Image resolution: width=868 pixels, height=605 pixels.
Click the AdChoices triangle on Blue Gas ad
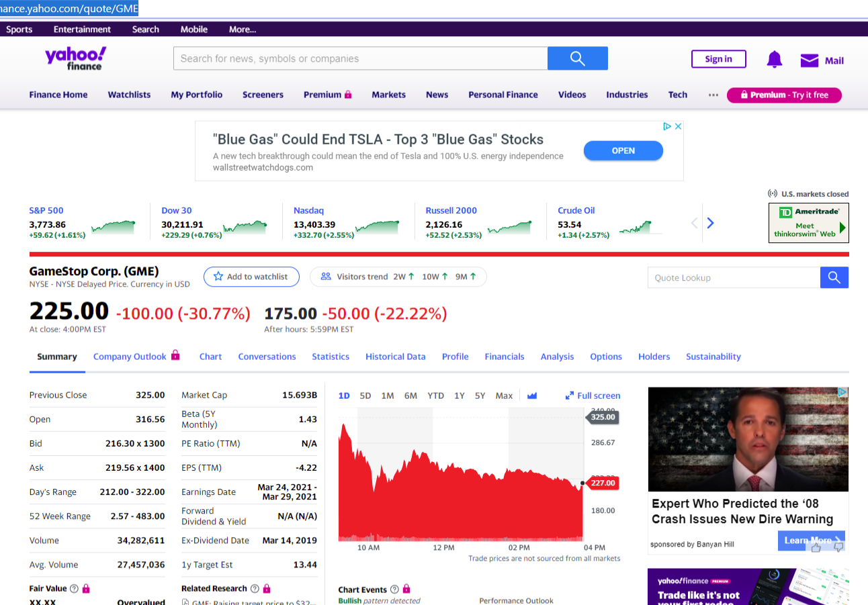[667, 126]
